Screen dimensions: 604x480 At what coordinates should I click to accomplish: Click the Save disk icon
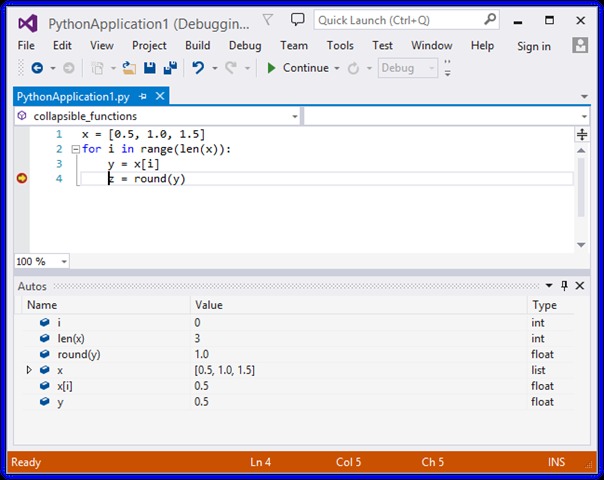click(150, 68)
